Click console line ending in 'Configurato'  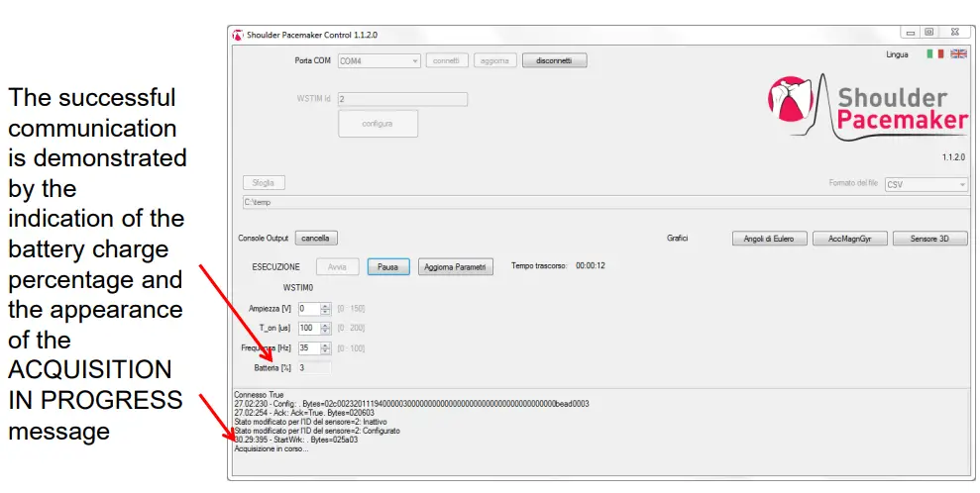tap(317, 432)
